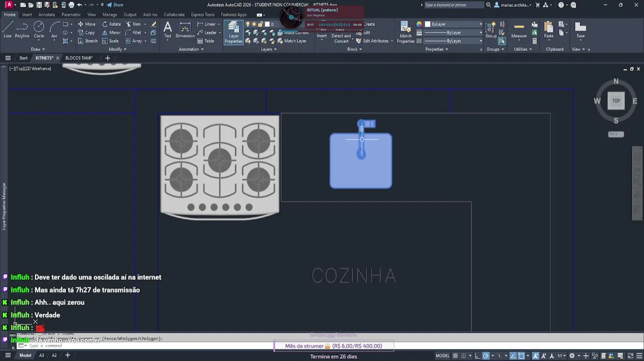Click the Share button
Screen dimensions: 644x361
(115, 5)
